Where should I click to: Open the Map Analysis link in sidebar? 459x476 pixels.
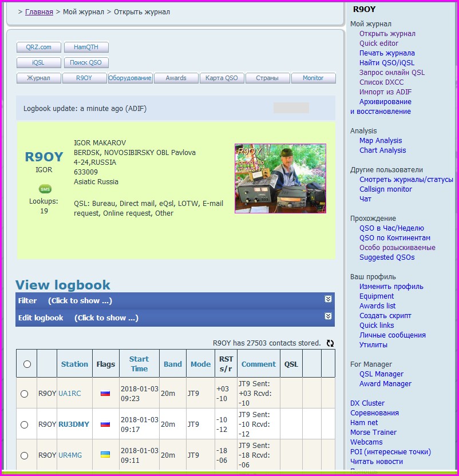381,141
